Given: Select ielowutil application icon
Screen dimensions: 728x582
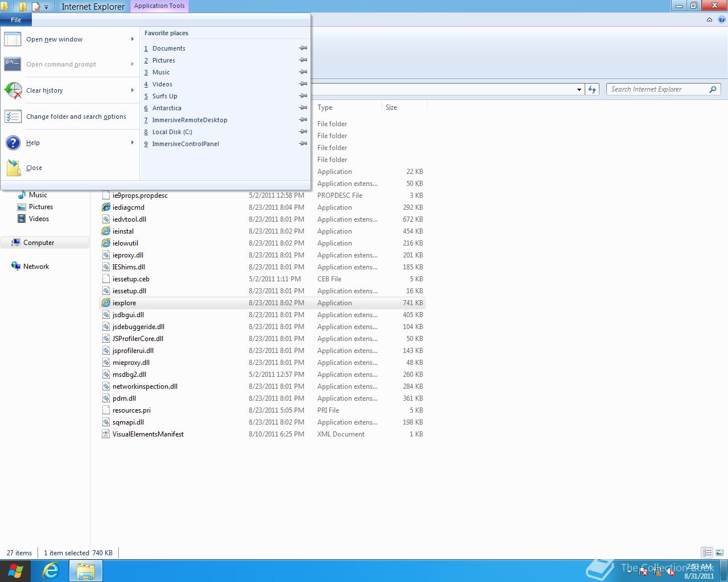Looking at the screenshot, I should (106, 243).
